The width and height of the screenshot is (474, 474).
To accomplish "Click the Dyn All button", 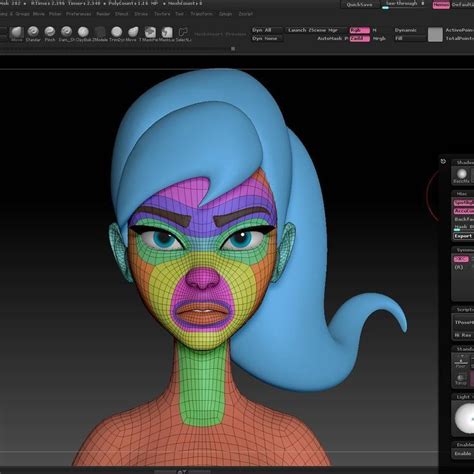I will point(267,30).
